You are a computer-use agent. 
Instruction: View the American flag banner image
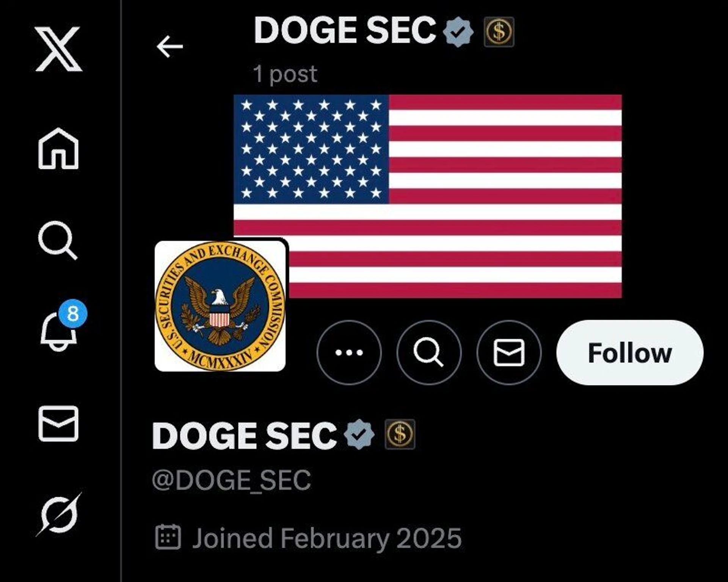click(x=428, y=196)
